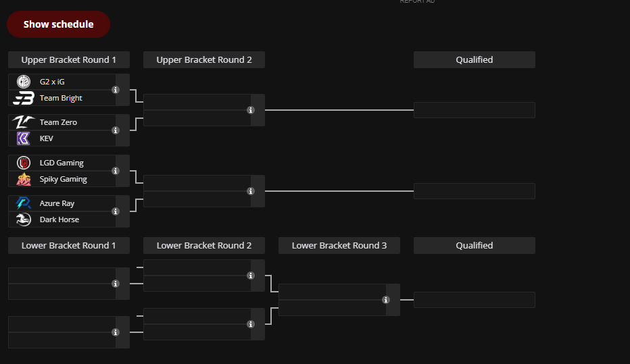Click the Azure Ray logo
630x364 pixels.
[x=24, y=203]
